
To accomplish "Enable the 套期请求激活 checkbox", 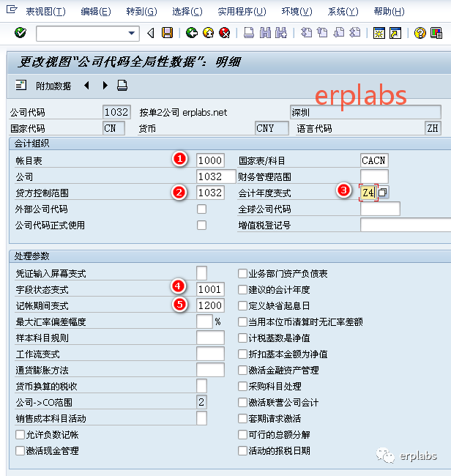I will tap(242, 418).
